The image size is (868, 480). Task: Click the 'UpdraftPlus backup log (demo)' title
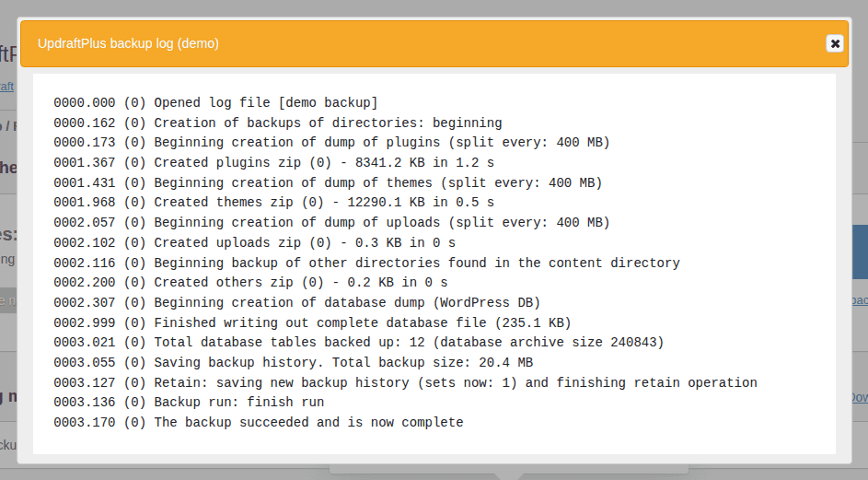pos(128,43)
